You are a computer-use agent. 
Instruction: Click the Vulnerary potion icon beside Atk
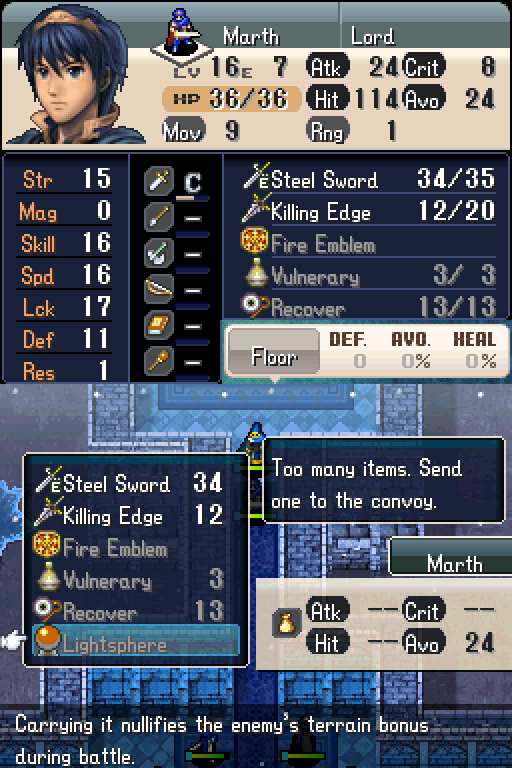click(x=287, y=623)
